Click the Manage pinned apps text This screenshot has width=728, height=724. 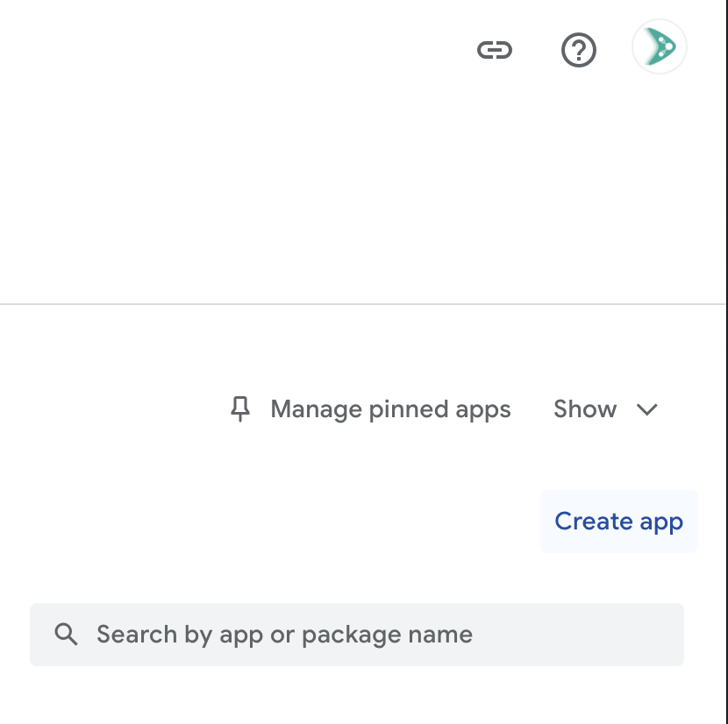390,409
